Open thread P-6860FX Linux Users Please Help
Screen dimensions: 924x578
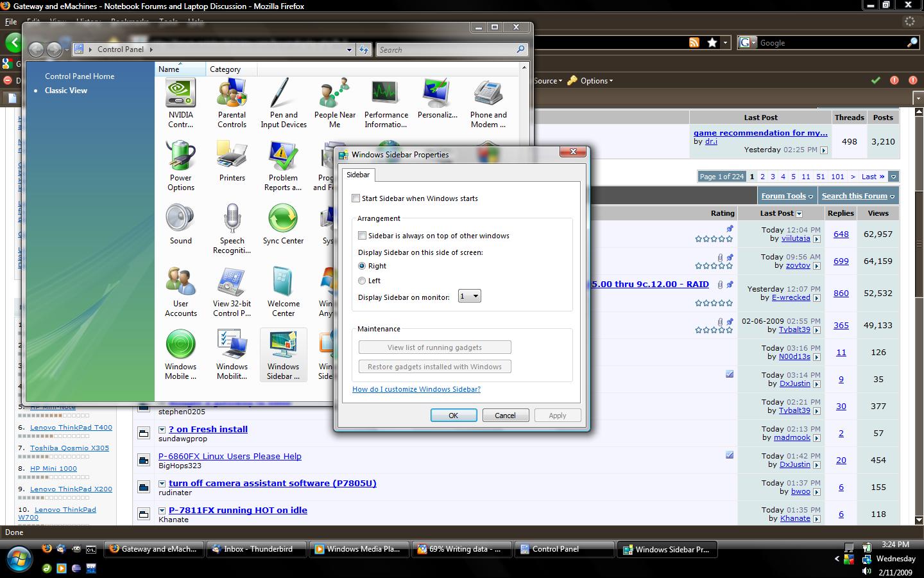230,456
